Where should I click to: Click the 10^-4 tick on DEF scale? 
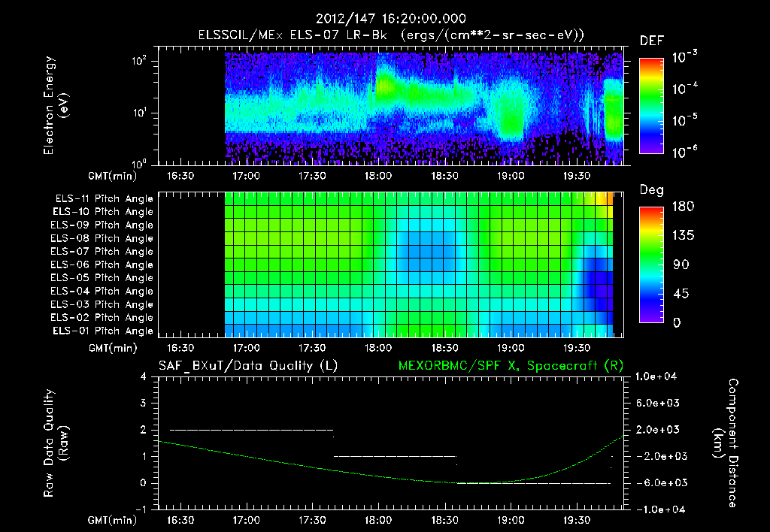(684, 89)
